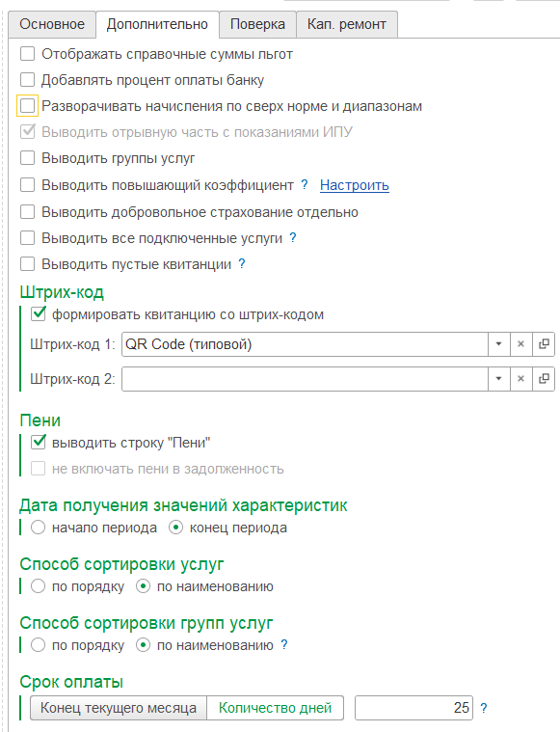Show help for все подключенные услуги
Viewport: 560px width, 732px height.
click(x=293, y=238)
